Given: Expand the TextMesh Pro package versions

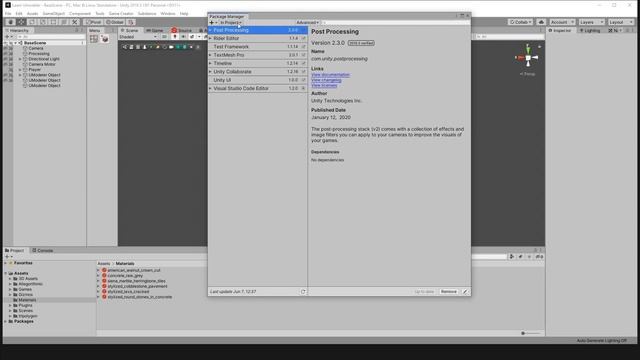Looking at the screenshot, I should pos(211,55).
